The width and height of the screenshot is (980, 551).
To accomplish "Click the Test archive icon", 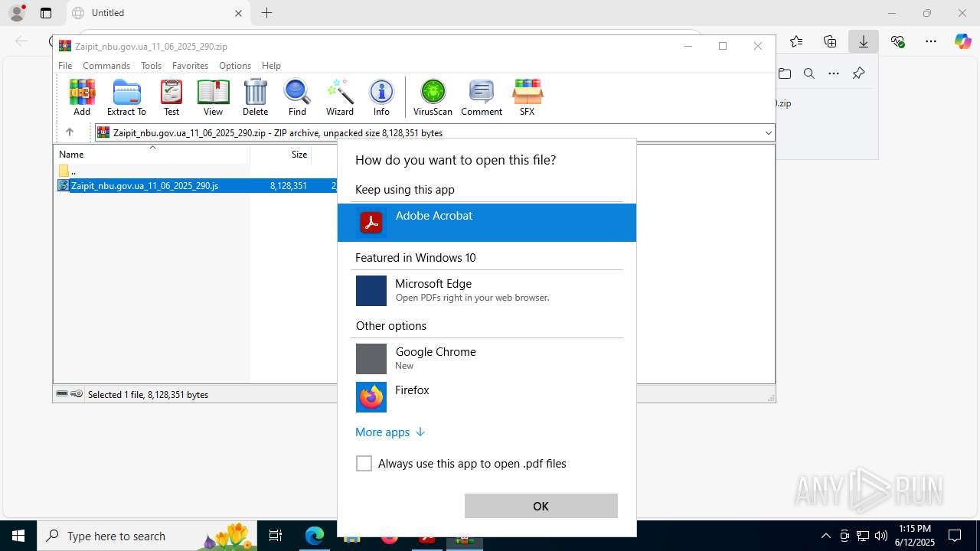I will 171,97.
